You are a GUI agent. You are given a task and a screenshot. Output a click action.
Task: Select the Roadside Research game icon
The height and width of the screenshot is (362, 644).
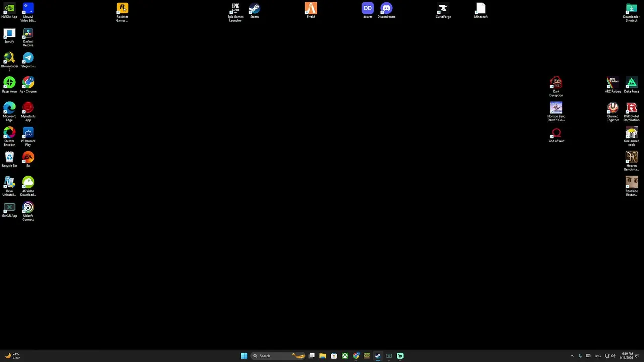pyautogui.click(x=631, y=187)
